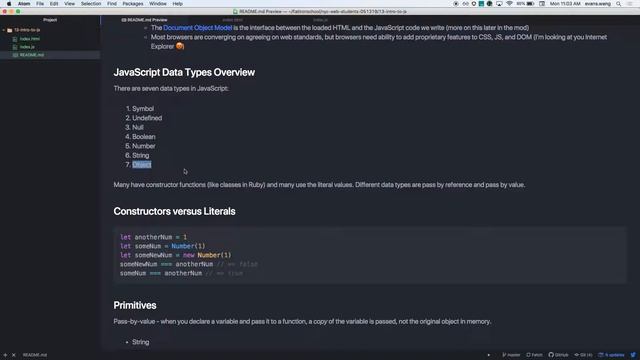Click the Primitives heading
This screenshot has width=640, height=360.
135,305
